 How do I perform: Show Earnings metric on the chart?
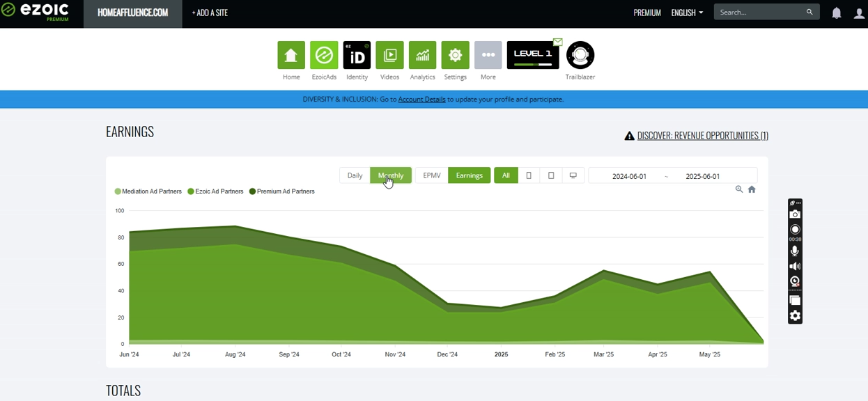[470, 175]
